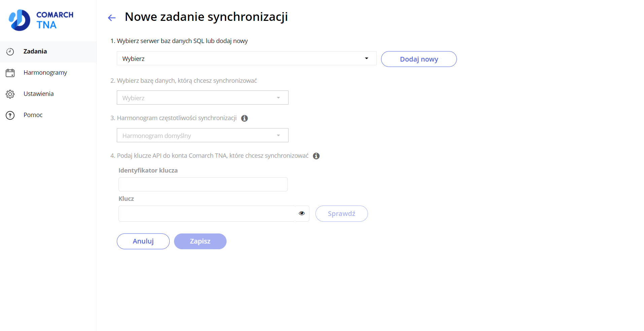Click the back arrow beside the page title
644x331 pixels.
click(x=111, y=17)
